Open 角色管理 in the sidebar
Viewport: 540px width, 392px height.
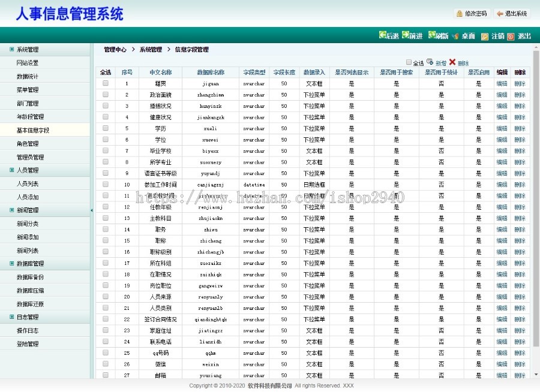pyautogui.click(x=28, y=144)
